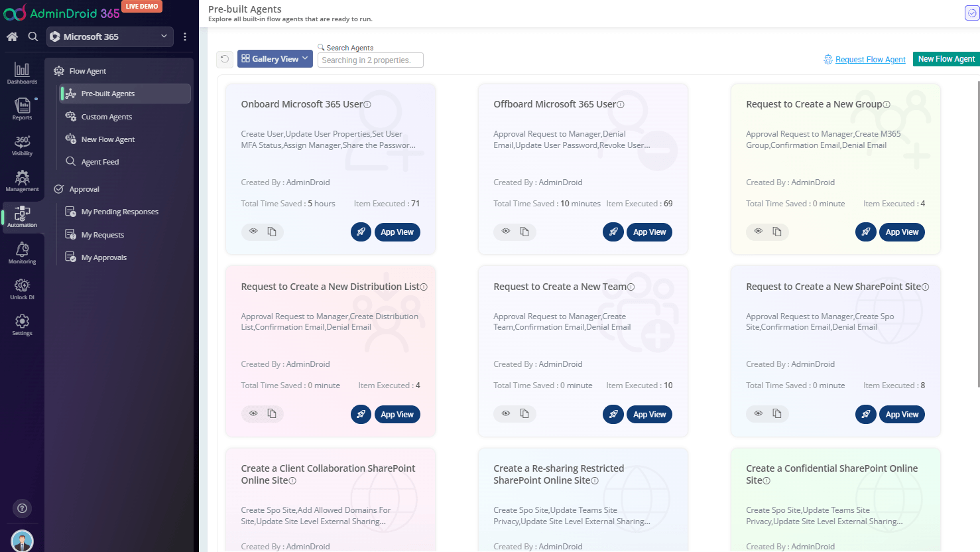The height and width of the screenshot is (552, 980).
Task: Open App View for New Distribution List
Action: pyautogui.click(x=397, y=415)
